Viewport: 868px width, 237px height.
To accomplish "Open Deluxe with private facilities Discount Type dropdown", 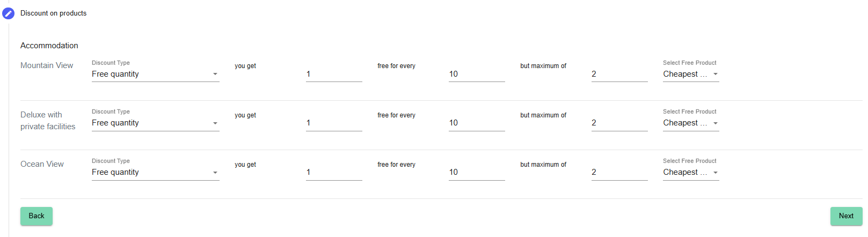I will coord(155,123).
